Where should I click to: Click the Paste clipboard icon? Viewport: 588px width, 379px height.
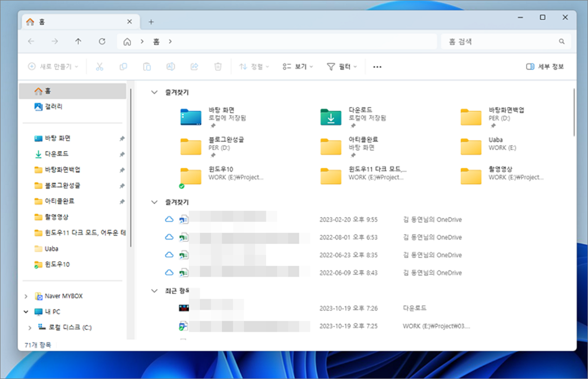coord(147,67)
